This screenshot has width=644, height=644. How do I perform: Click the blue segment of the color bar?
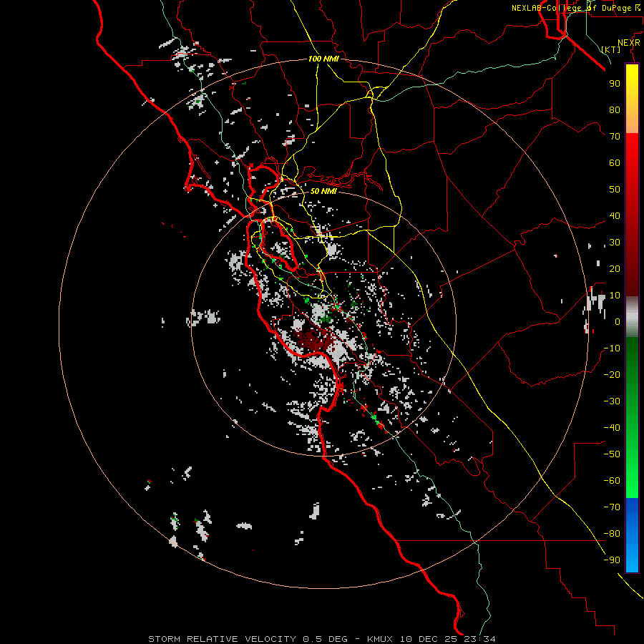click(x=632, y=535)
